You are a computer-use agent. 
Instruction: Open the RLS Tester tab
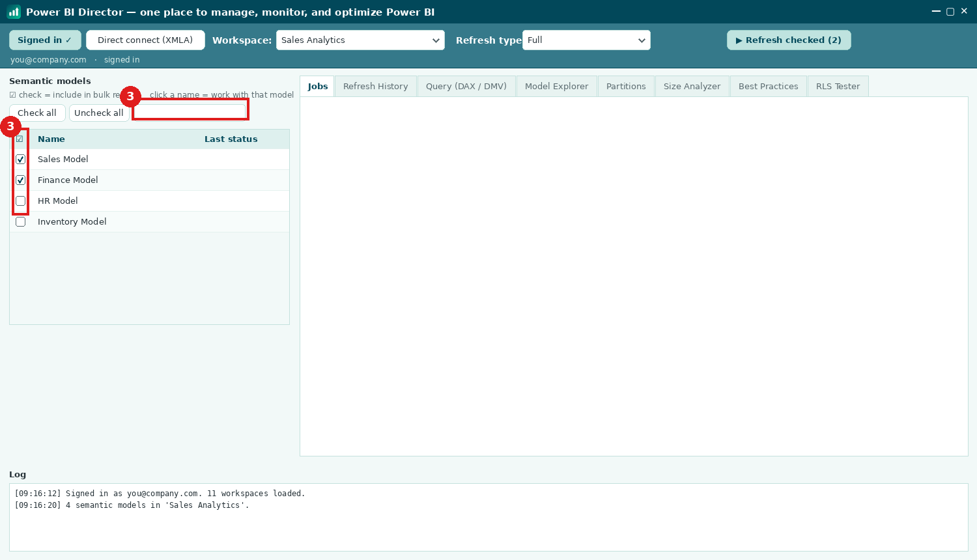(838, 86)
